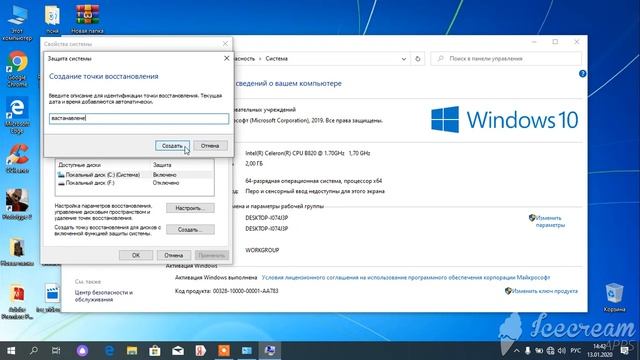Expand the address bar history dropdown

(x=404, y=59)
